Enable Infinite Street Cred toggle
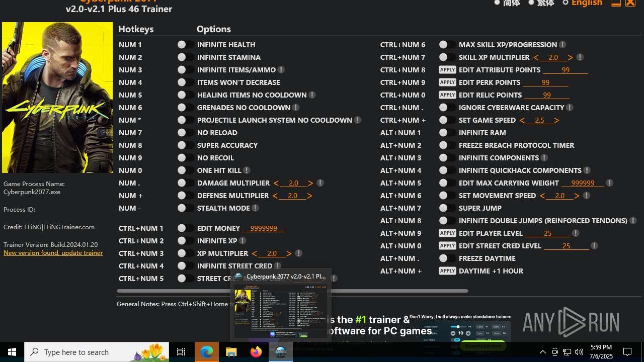 (186, 266)
